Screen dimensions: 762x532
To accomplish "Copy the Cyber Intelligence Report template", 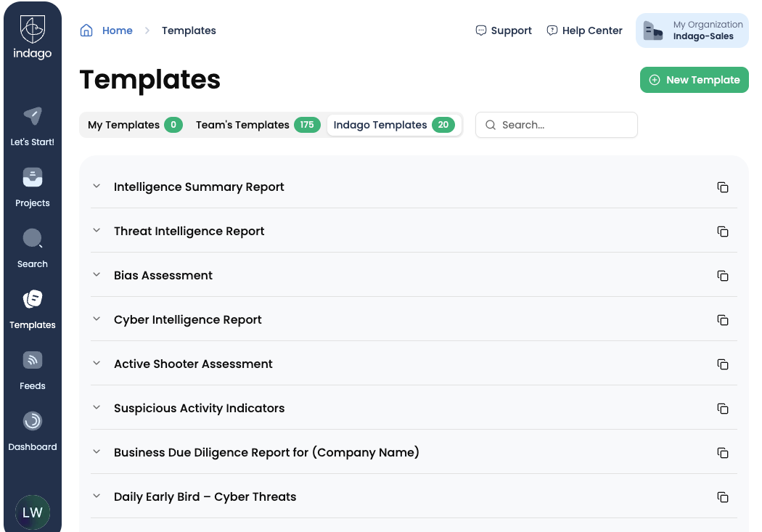I will coord(723,319).
